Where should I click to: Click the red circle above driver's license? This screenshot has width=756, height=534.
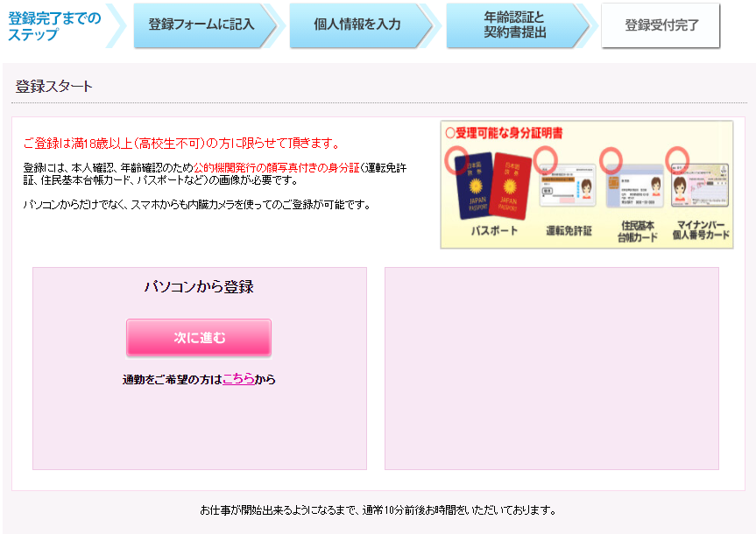click(x=546, y=159)
